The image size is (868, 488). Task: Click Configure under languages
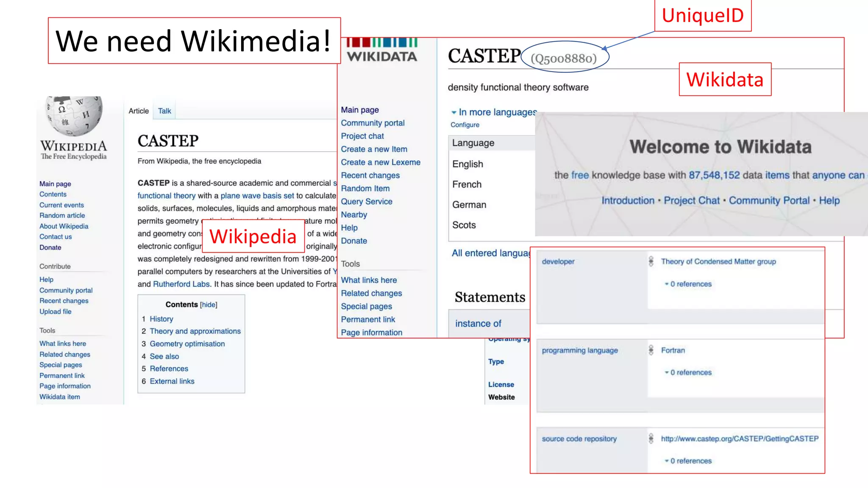(465, 125)
